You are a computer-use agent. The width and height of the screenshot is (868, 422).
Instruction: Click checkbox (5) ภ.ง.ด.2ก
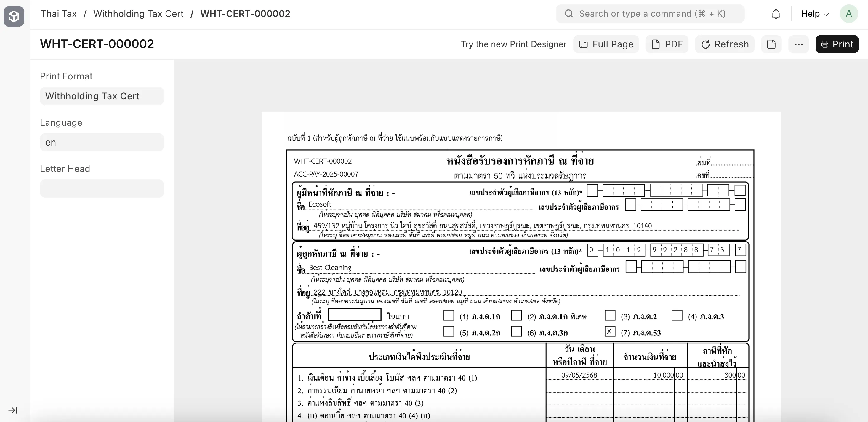click(x=449, y=331)
